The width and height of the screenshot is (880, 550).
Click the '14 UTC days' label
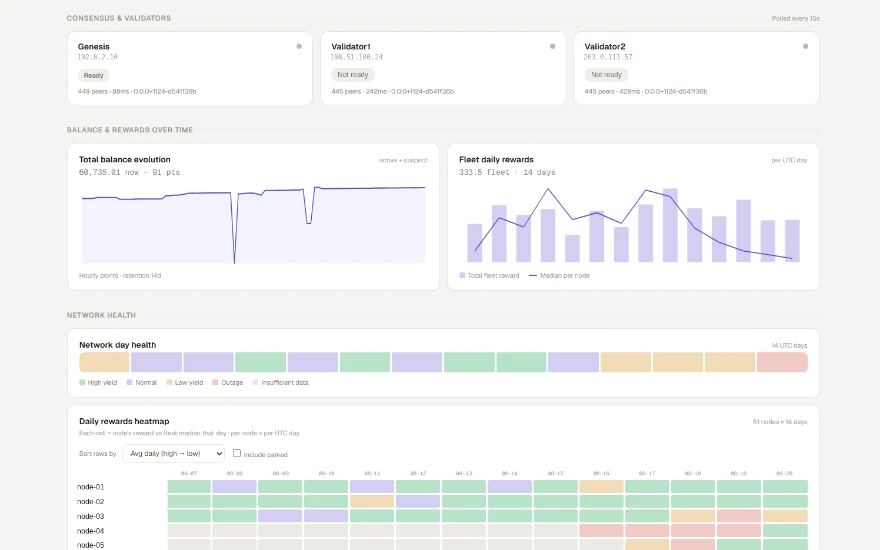(789, 345)
